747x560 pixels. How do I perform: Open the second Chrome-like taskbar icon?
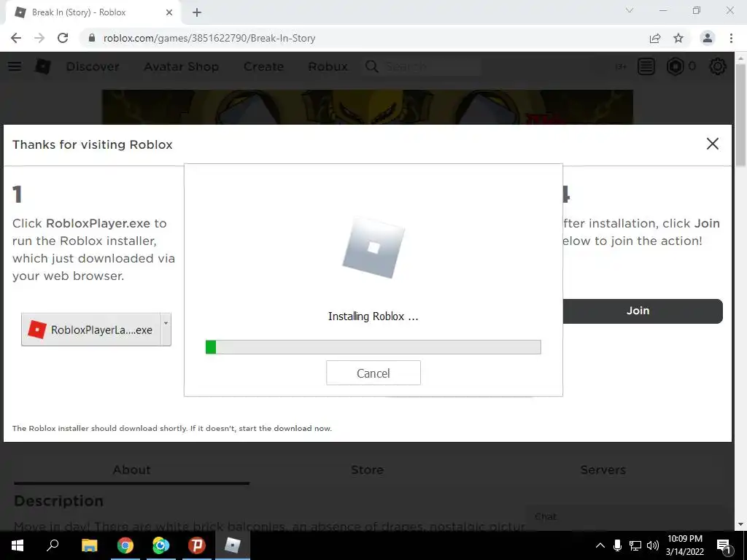(161, 545)
